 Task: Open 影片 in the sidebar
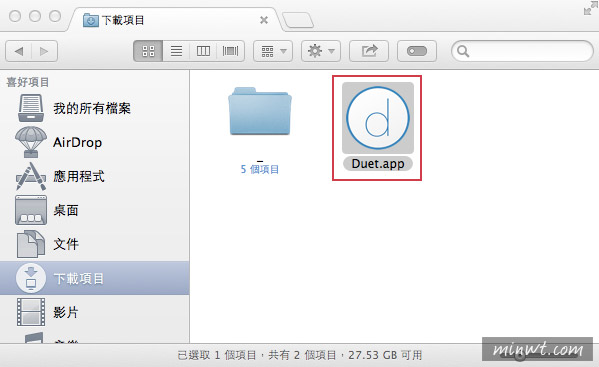(x=94, y=312)
